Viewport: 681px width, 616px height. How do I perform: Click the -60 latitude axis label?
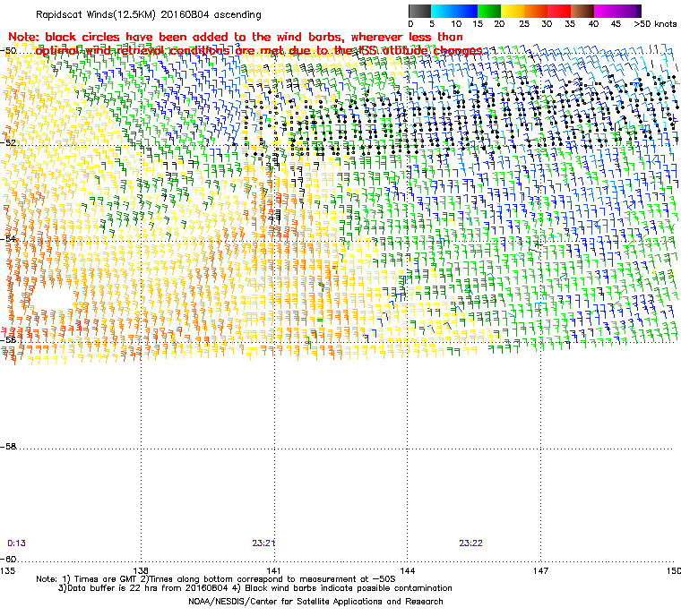[8, 559]
